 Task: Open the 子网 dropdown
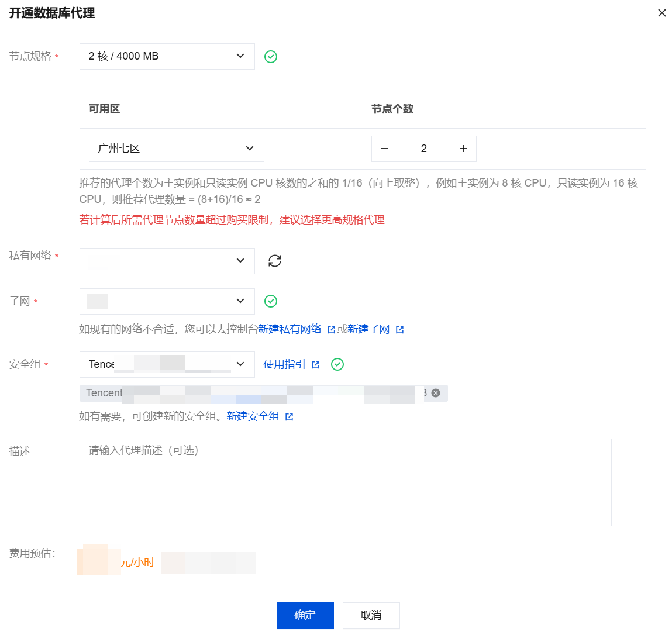tap(167, 301)
